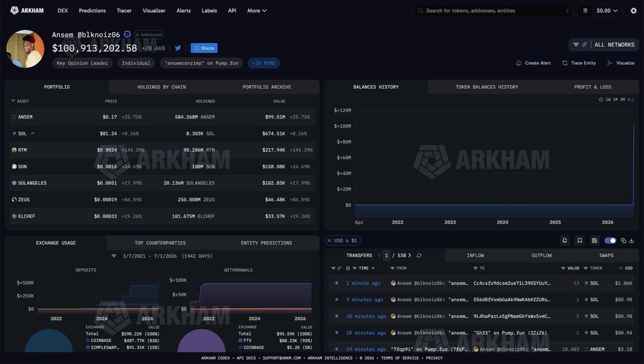The width and height of the screenshot is (644, 364).
Task: Click the filter icon beside USD column
Action: tap(621, 268)
